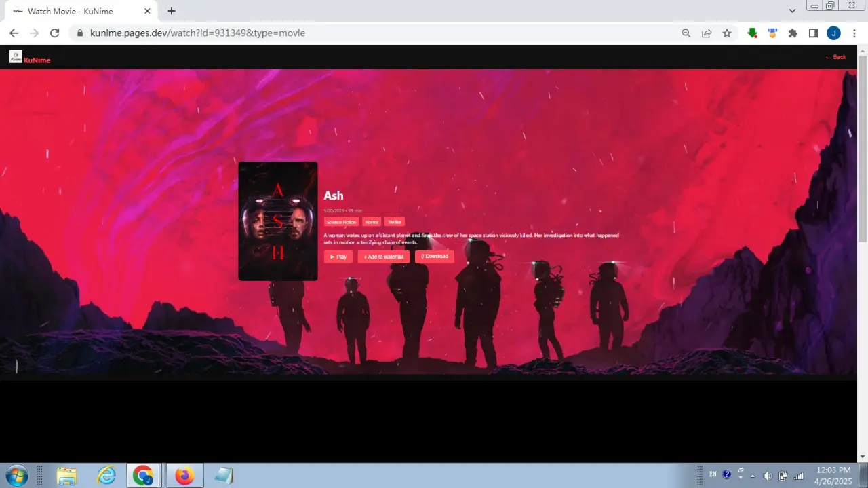Open the volume speaker tray icon
Image resolution: width=868 pixels, height=488 pixels.
(x=767, y=476)
